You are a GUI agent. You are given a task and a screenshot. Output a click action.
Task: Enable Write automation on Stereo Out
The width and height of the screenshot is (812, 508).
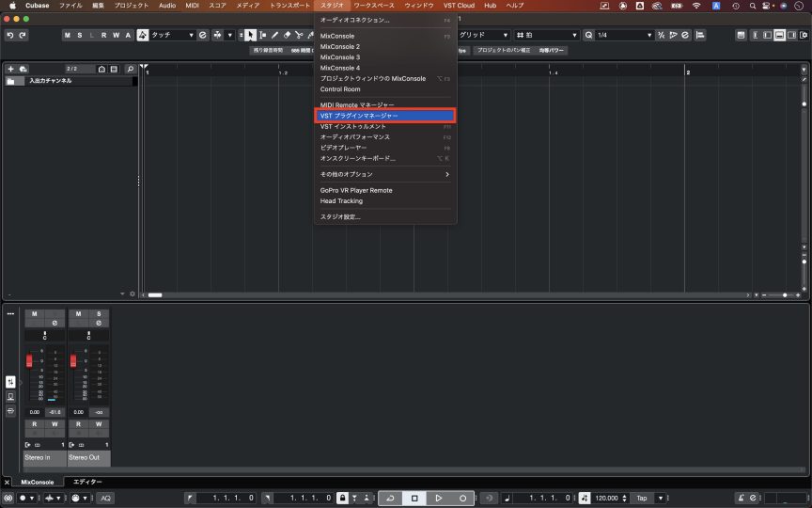[x=99, y=424]
